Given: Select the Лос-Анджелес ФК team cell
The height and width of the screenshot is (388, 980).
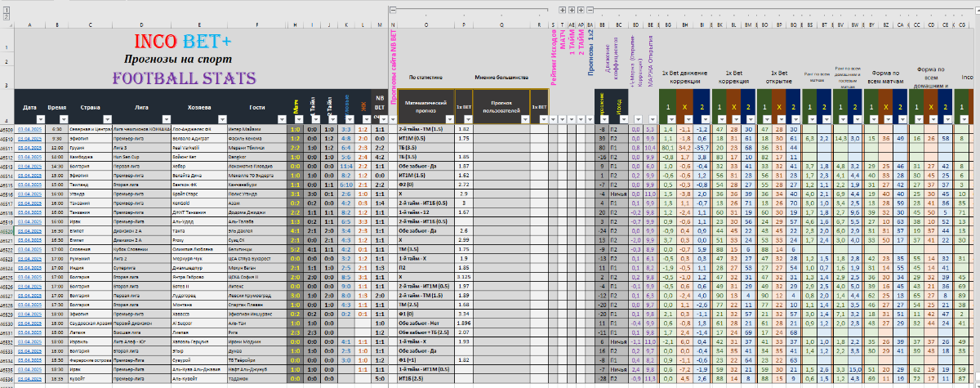Looking at the screenshot, I should (x=198, y=129).
